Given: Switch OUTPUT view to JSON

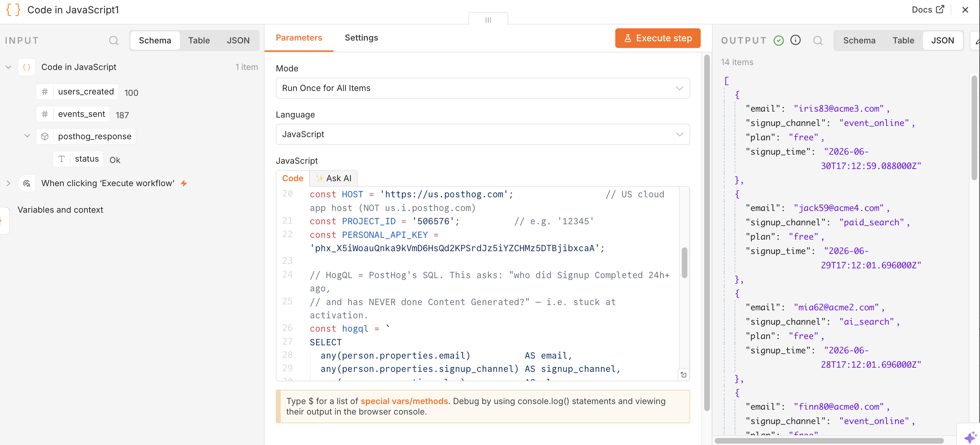Looking at the screenshot, I should (x=942, y=40).
